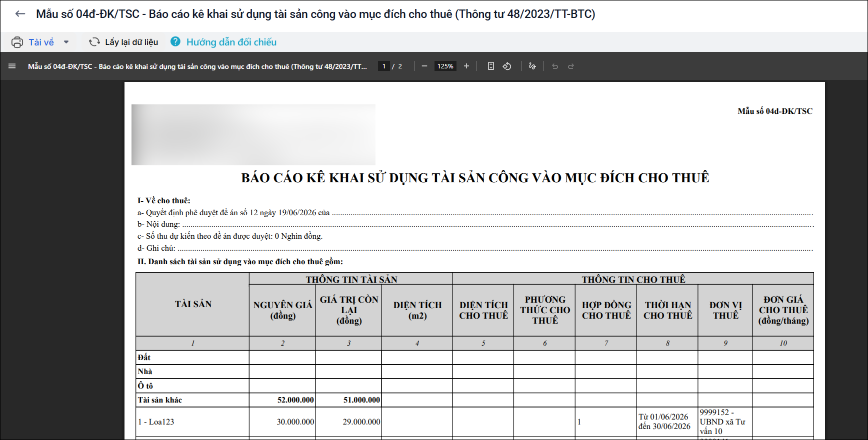This screenshot has height=440, width=868.
Task: Click the Nhà row label
Action: point(145,372)
